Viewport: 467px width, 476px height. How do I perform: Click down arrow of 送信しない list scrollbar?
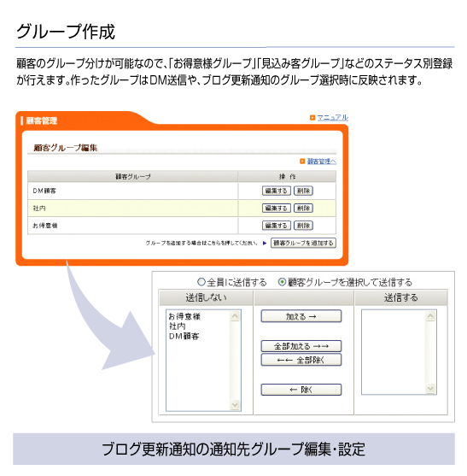tap(235, 405)
